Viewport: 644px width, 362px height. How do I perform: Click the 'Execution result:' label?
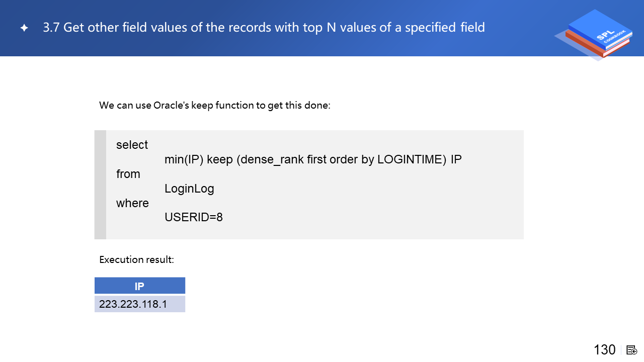point(136,260)
